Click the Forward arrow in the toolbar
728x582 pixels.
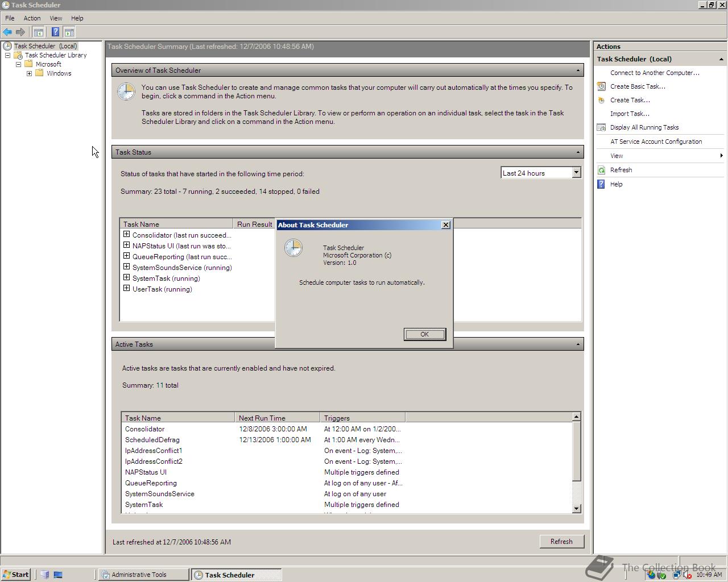click(x=20, y=32)
